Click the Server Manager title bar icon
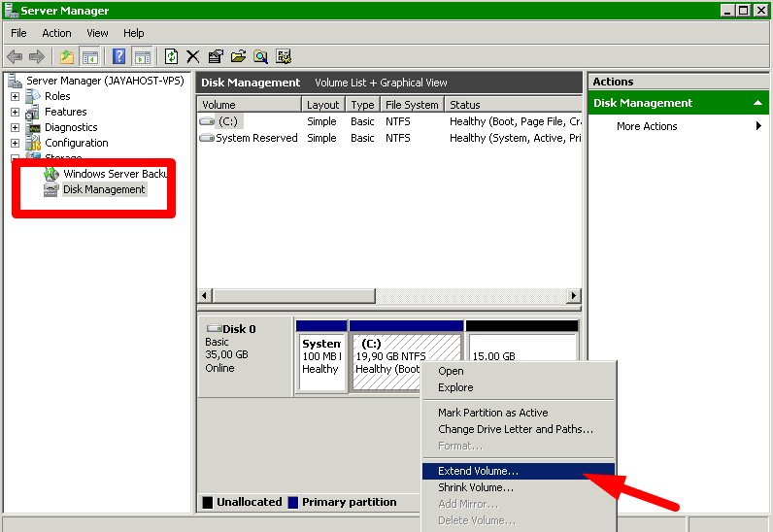 coord(11,10)
